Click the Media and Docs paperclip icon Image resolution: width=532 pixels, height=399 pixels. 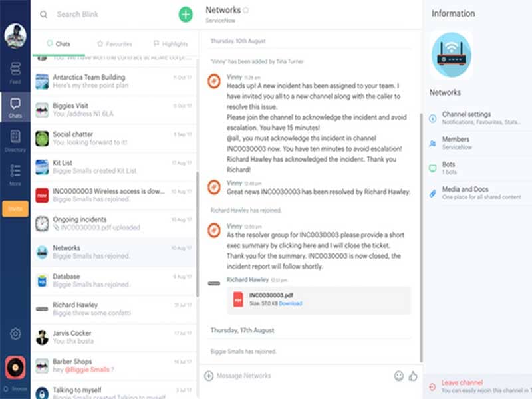click(433, 194)
